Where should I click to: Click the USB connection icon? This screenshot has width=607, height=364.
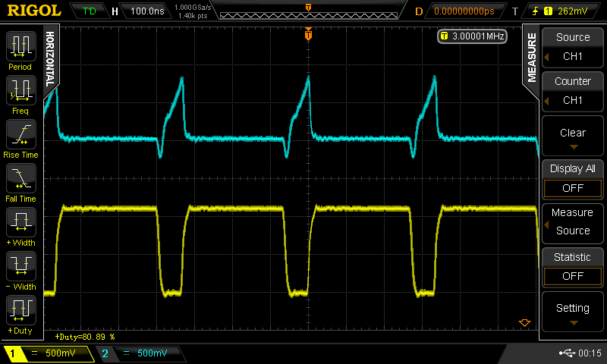pyautogui.click(x=567, y=353)
